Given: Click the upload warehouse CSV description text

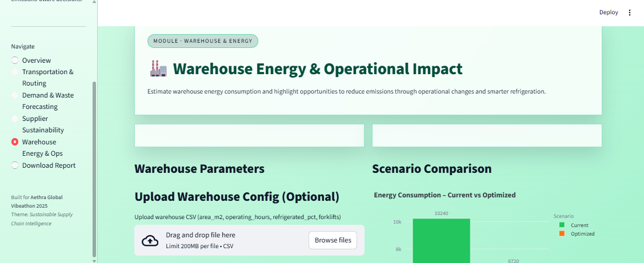Looking at the screenshot, I should point(238,217).
